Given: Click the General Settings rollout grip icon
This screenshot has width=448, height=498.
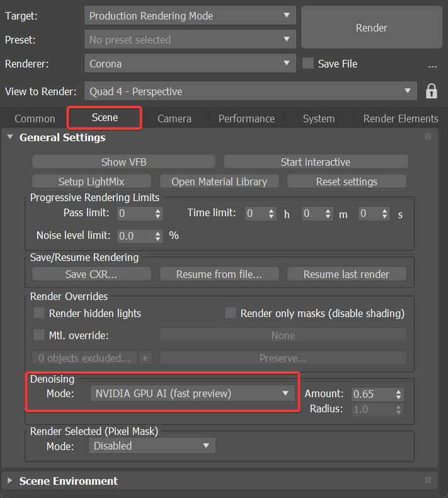Looking at the screenshot, I should pos(428,137).
